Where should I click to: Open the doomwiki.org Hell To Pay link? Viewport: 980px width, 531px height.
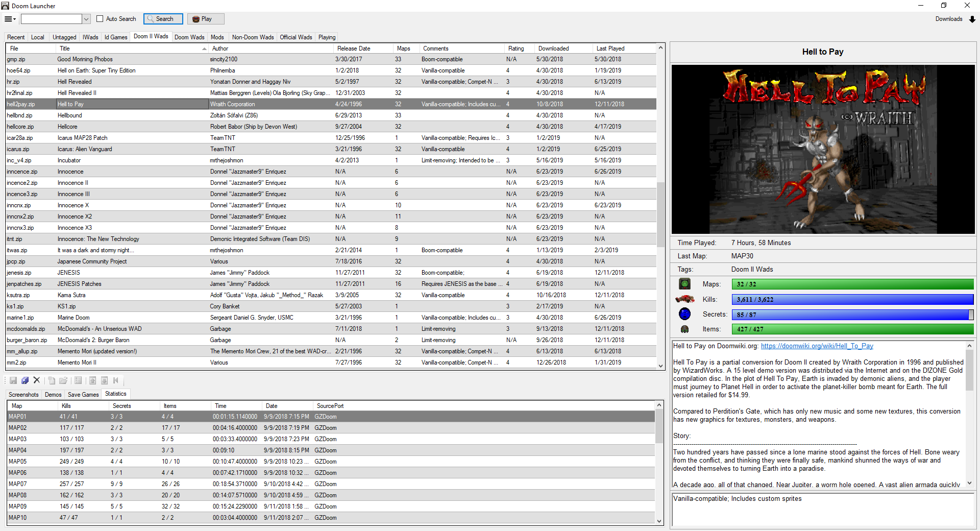click(x=817, y=346)
